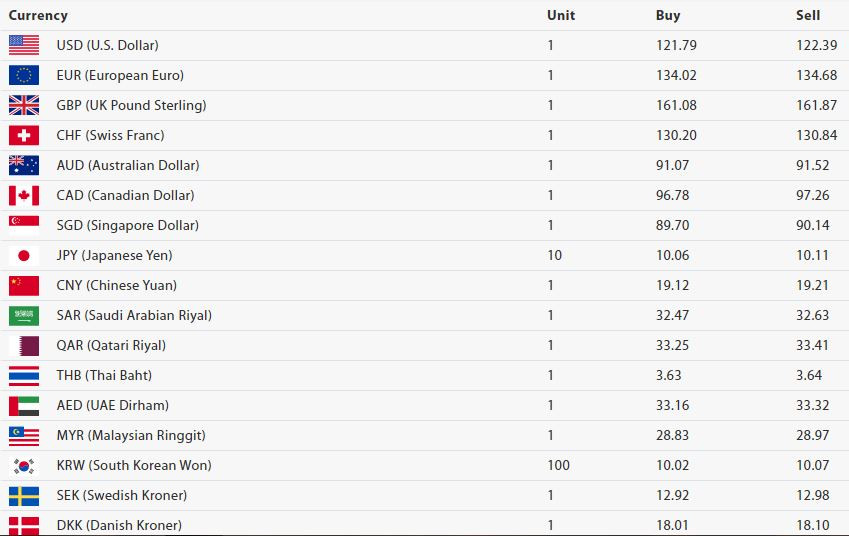This screenshot has width=849, height=536.
Task: Click the SGD (Singapore Dollar) text
Action: click(x=128, y=225)
